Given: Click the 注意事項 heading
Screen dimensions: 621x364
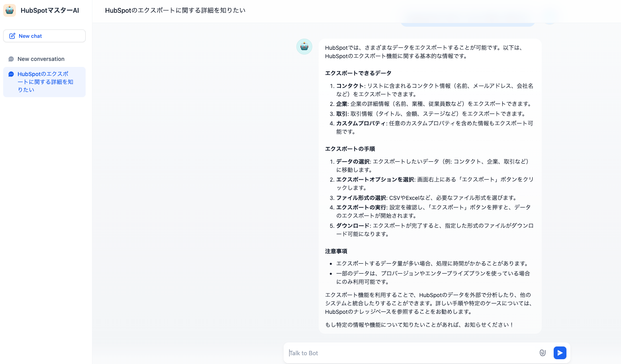Looking at the screenshot, I should click(x=336, y=251).
